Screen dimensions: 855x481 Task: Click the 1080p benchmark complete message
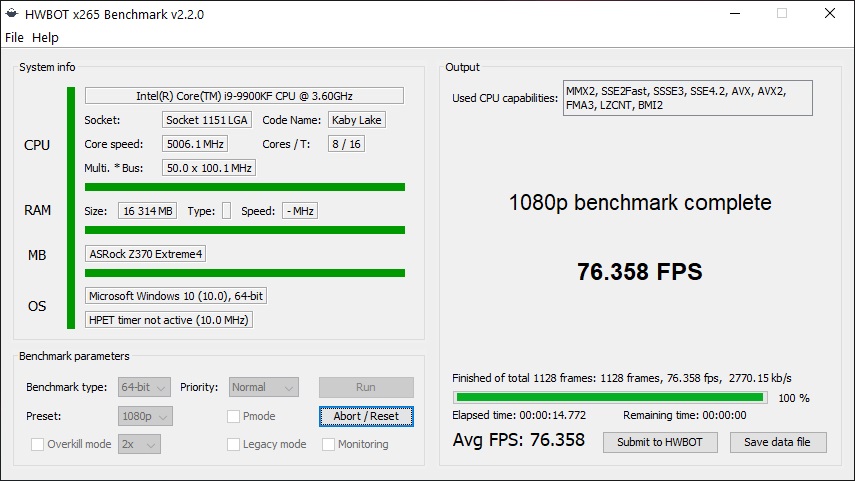(x=640, y=203)
